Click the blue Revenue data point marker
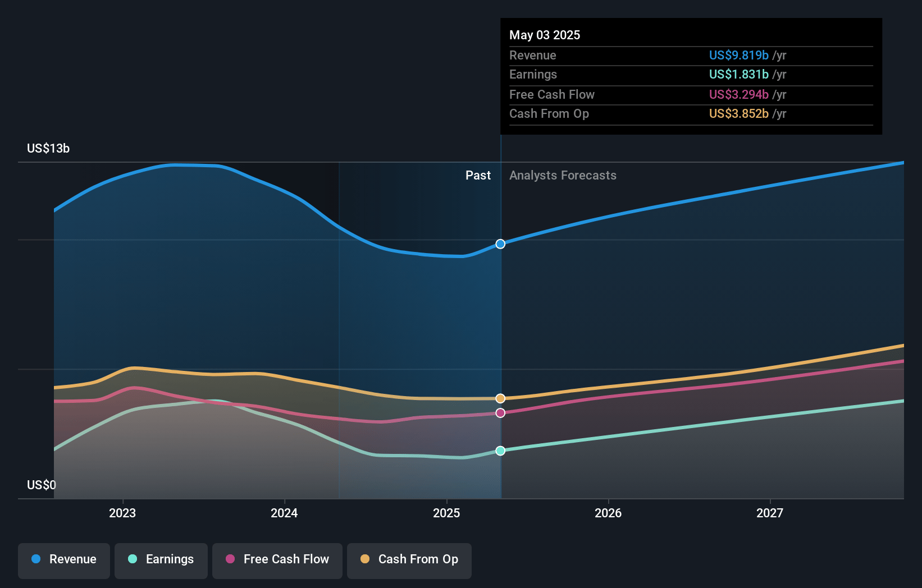 click(x=500, y=244)
